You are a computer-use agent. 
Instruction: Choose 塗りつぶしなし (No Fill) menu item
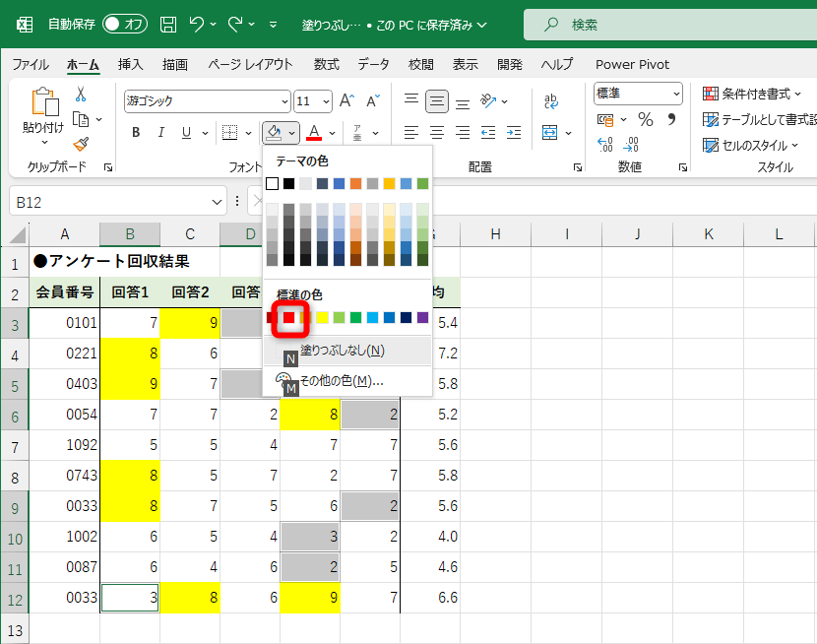(342, 350)
